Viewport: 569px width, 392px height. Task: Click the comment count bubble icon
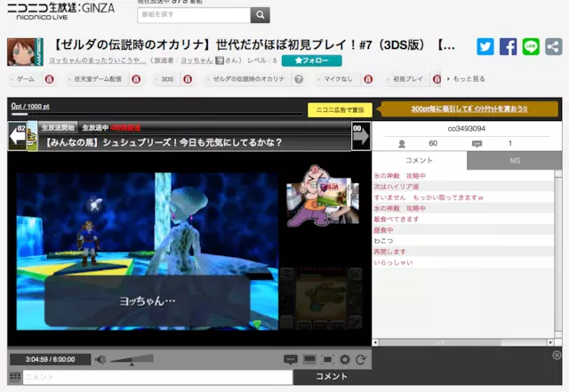pos(477,144)
